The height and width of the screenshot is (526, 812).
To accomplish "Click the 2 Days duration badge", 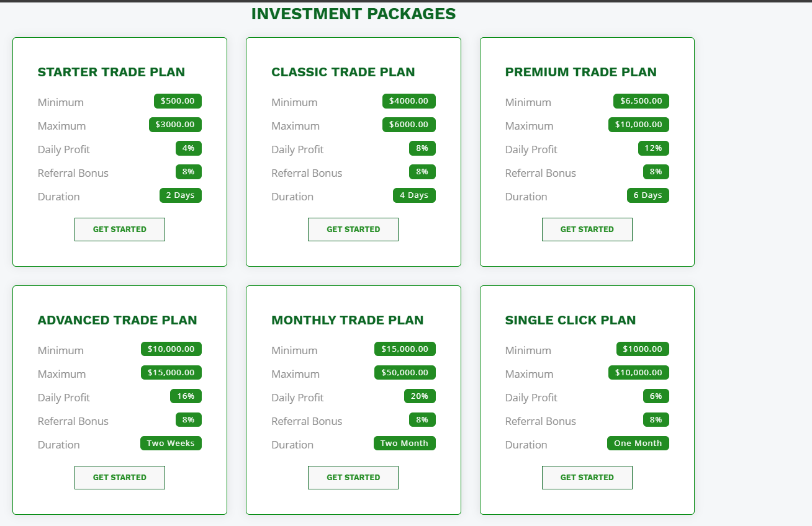I will pos(180,195).
